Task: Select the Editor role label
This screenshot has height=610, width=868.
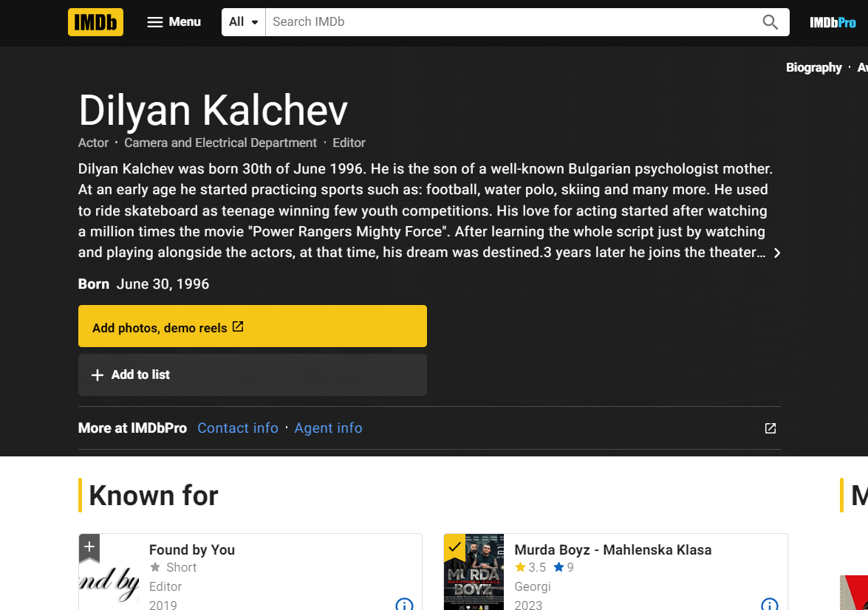Action: click(349, 143)
